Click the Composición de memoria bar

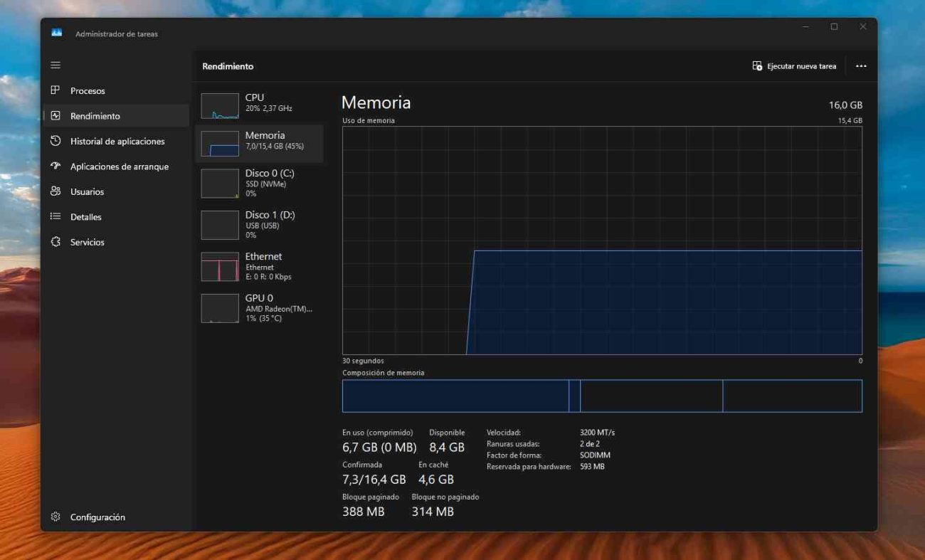pos(601,396)
